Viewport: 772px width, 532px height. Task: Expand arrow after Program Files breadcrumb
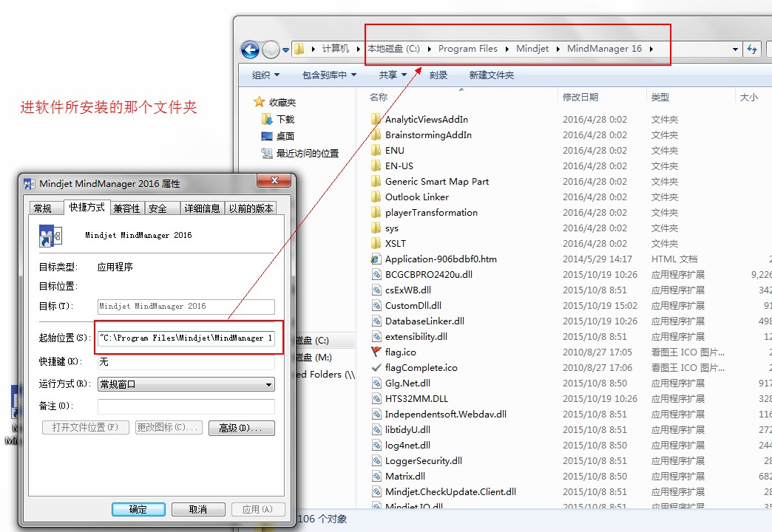click(507, 49)
